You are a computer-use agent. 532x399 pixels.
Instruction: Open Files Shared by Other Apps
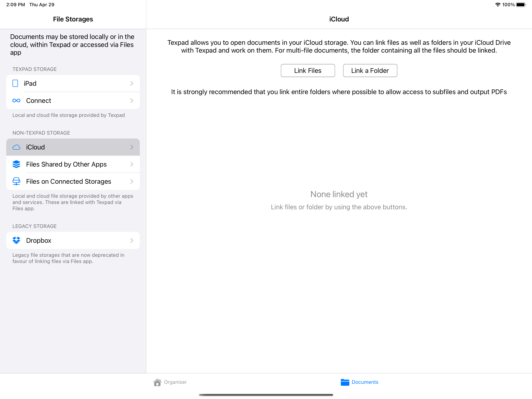73,164
